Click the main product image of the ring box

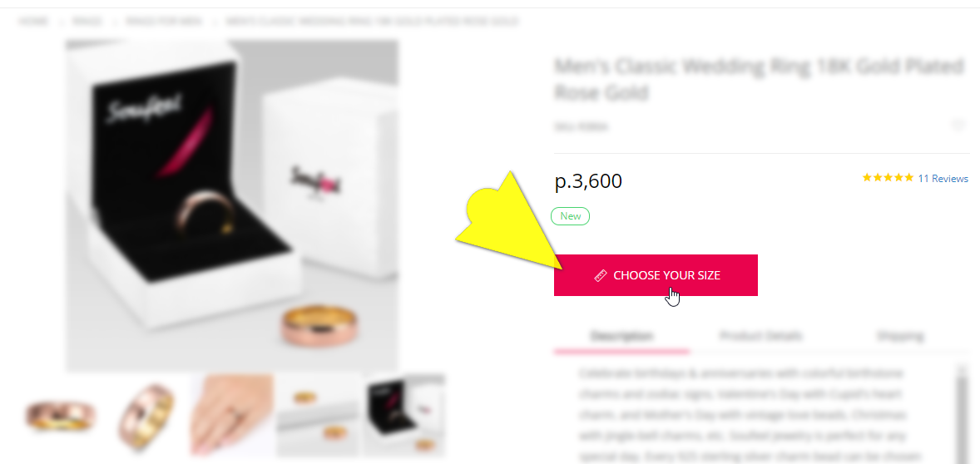point(232,206)
